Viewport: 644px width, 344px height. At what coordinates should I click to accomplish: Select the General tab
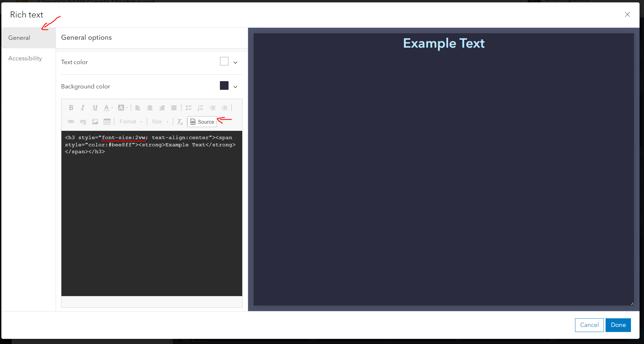click(x=19, y=38)
